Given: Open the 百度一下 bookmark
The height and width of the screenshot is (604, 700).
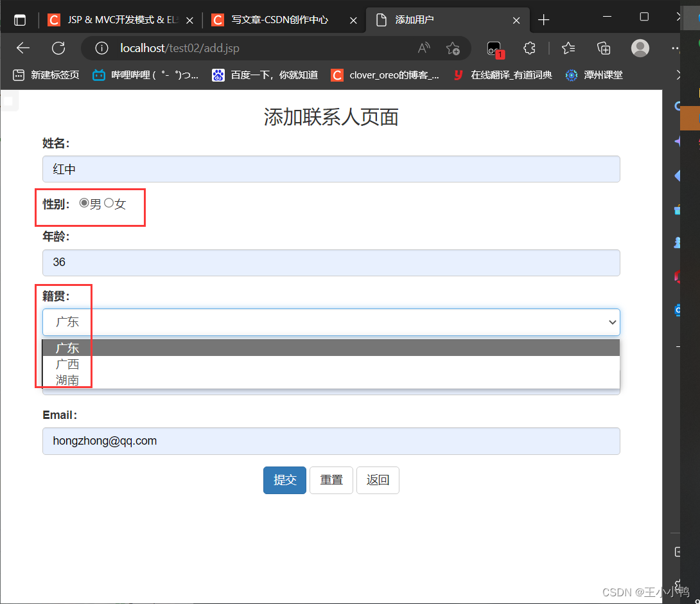Looking at the screenshot, I should coord(265,75).
